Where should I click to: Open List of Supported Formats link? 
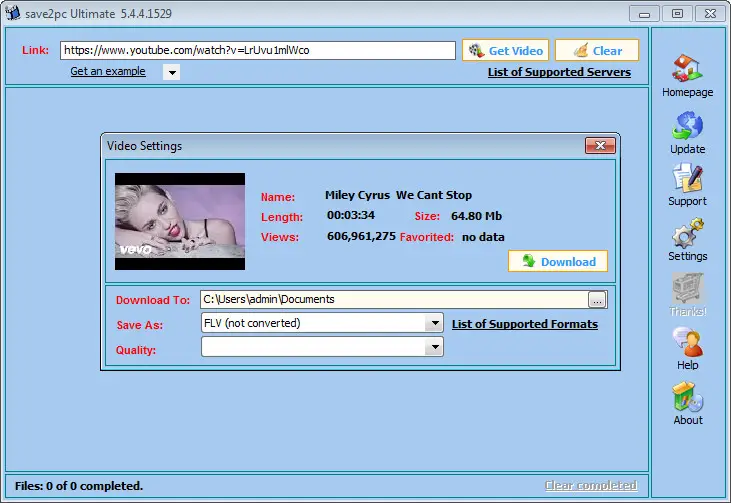(524, 324)
